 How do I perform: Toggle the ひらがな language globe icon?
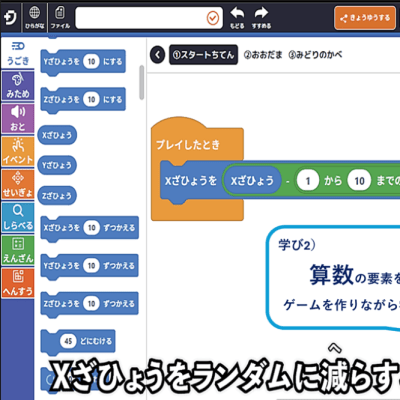coord(35,17)
